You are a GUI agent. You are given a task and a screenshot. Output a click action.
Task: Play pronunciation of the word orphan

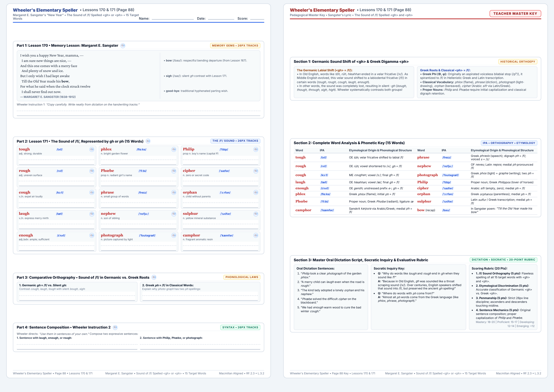256,192
